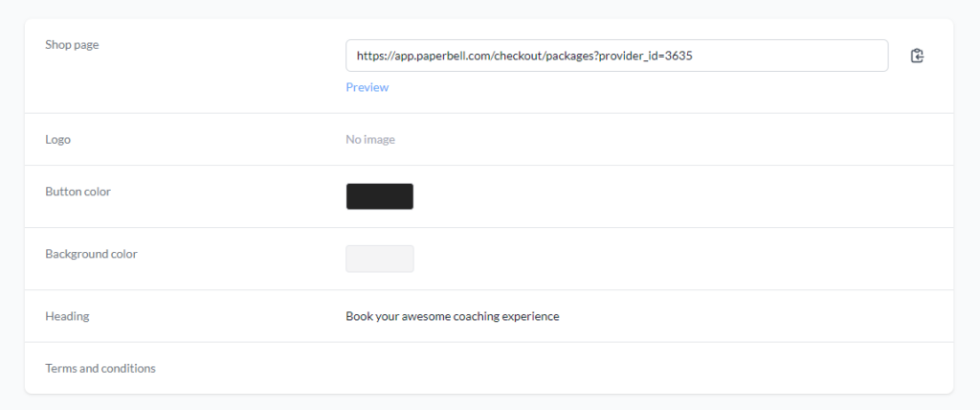Click the "Shop page" row label
This screenshot has width=980, height=410.
point(72,44)
